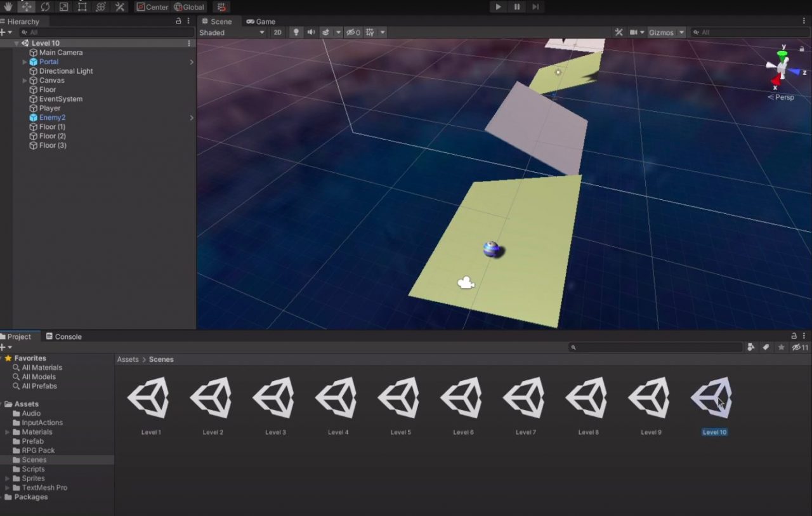Screen dimensions: 812x516
Task: Toggle scene lighting in the Scene view
Action: [x=296, y=32]
